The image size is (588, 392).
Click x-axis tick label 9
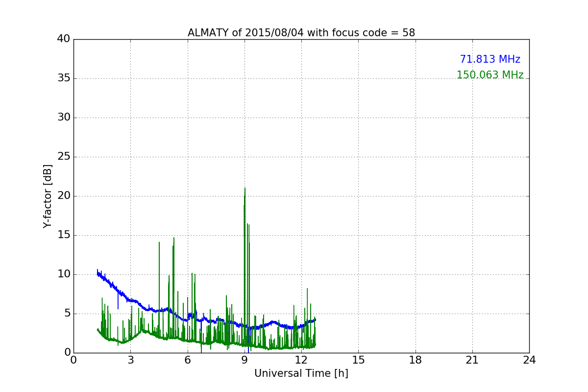[x=245, y=360]
